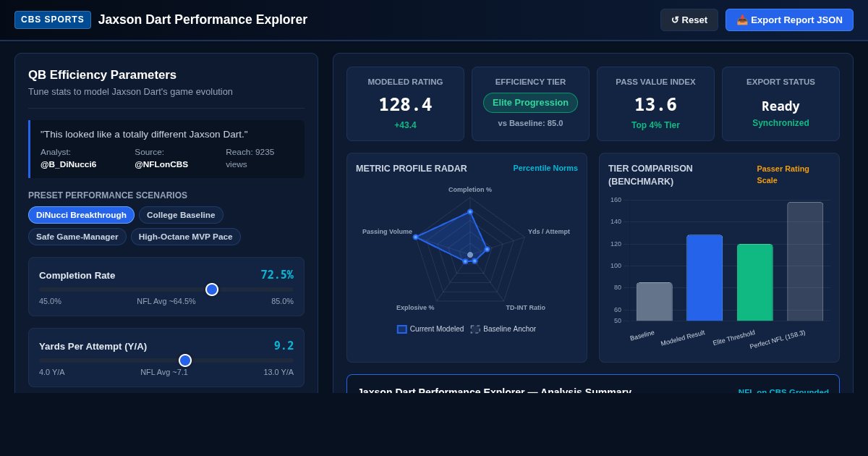Click the Completion Rate slider handle
Screen dimensions: 868x456
pos(212,290)
